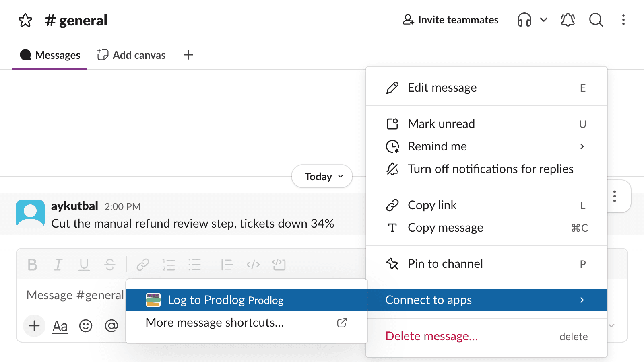Toggle formatting toolbar with Aa
This screenshot has width=644, height=362.
[x=60, y=326]
